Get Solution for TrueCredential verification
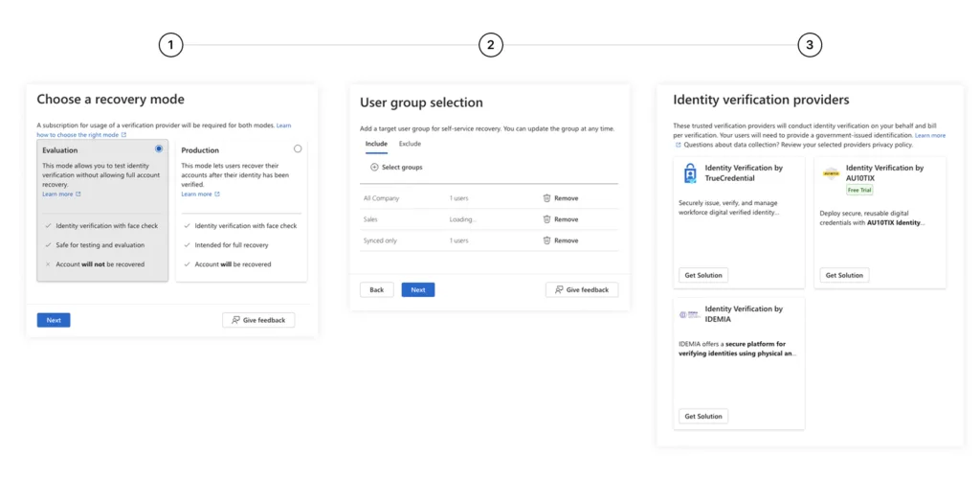This screenshot has width=980, height=479. click(x=703, y=275)
